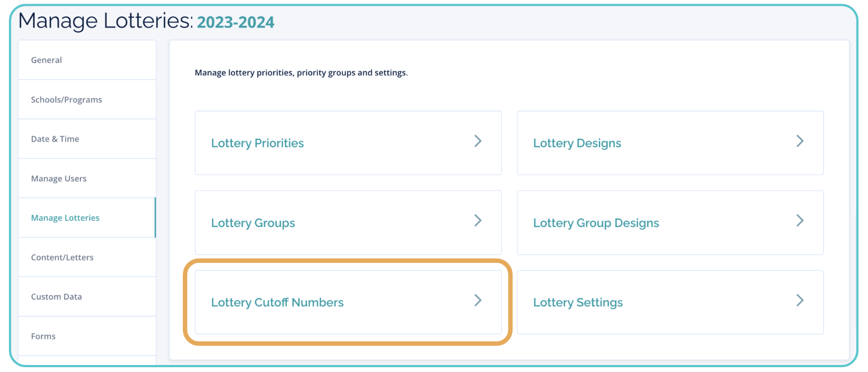Click the chevron on Lottery Cutoff Numbers
This screenshot has height=372, width=868.
click(x=478, y=300)
